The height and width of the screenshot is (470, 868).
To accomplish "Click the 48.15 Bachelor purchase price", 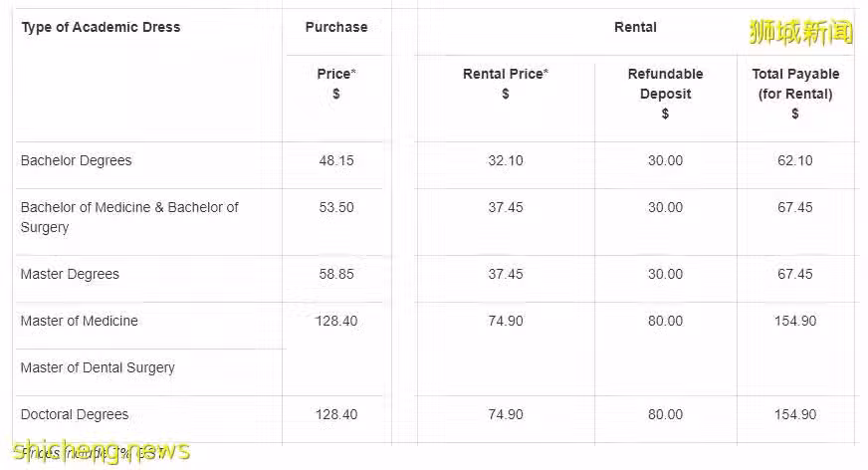I will pyautogui.click(x=336, y=160).
